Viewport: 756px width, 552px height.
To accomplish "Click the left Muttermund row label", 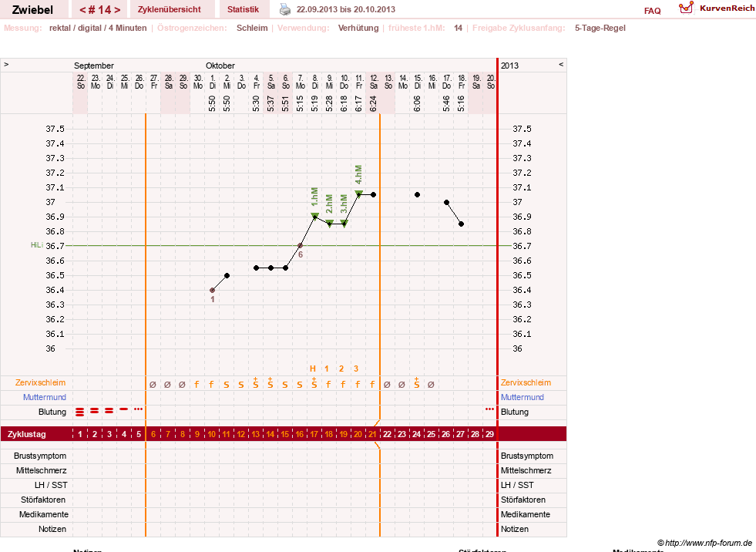I will (45, 397).
